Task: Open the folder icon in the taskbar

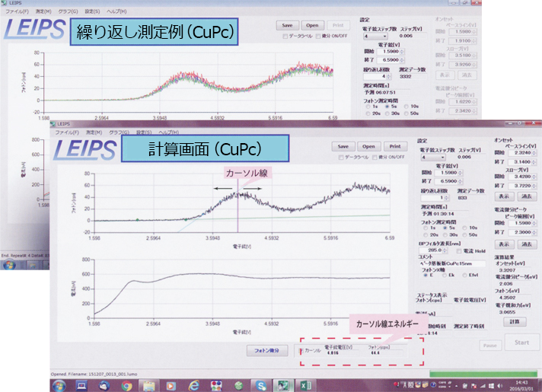Action: click(150, 385)
